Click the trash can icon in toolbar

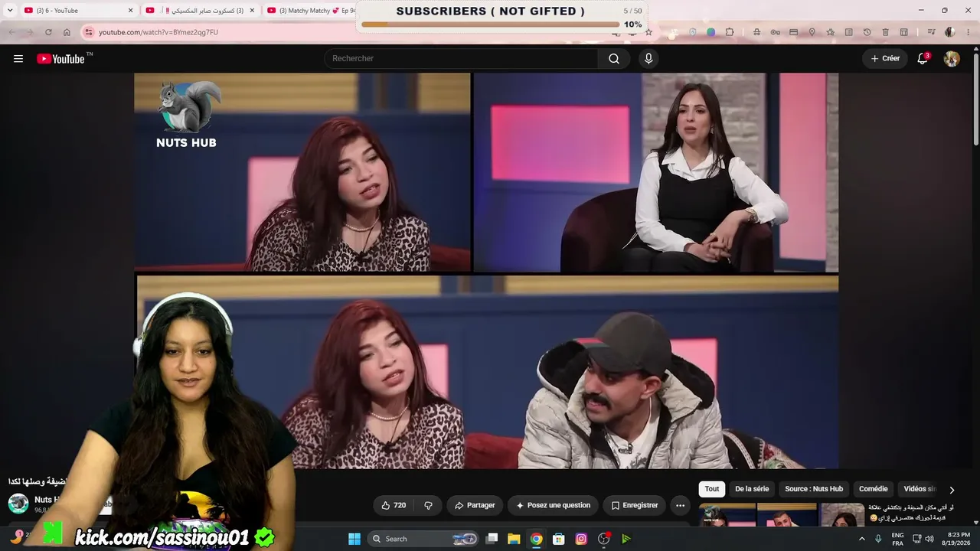885,32
